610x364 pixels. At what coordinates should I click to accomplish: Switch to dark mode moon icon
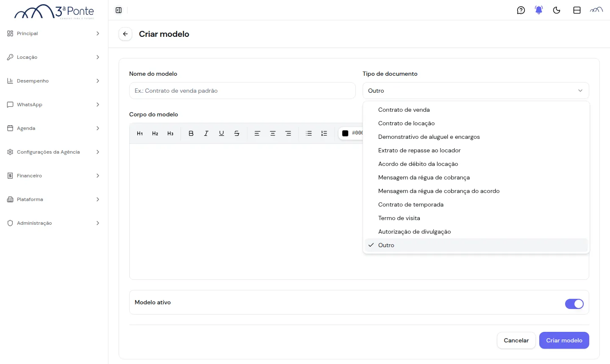point(557,10)
